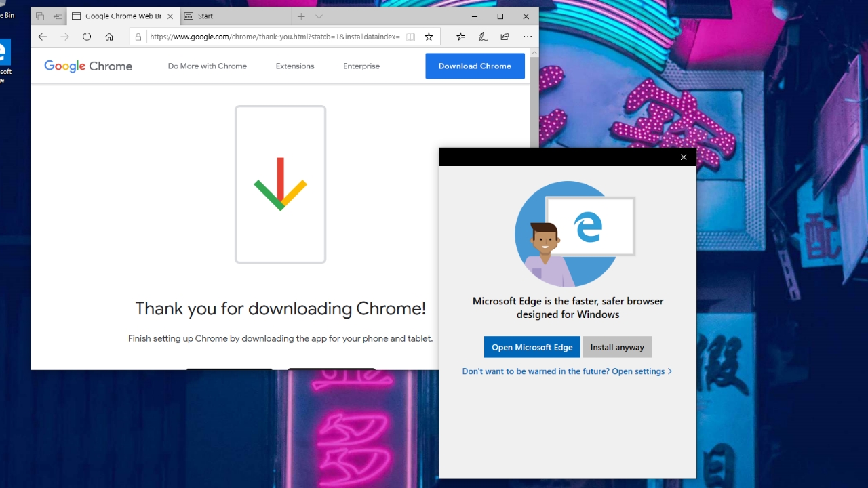Open Settings and more ellipsis menu

pos(528,37)
